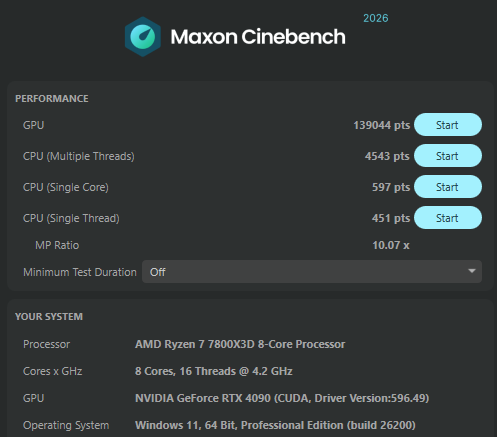Click the Cinebench speedometer logo icon
Image resolution: width=497 pixels, height=437 pixels.
pos(143,37)
